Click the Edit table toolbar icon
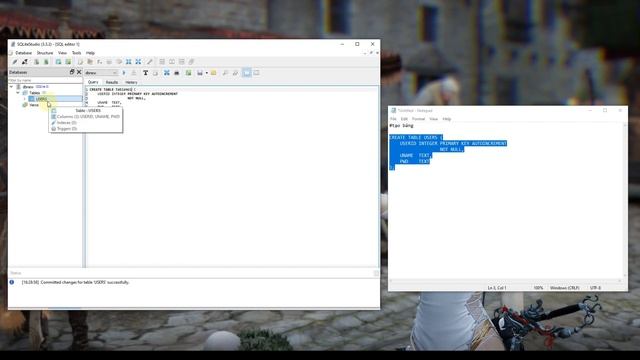Image resolution: width=640 pixels, height=360 pixels. 68,62
